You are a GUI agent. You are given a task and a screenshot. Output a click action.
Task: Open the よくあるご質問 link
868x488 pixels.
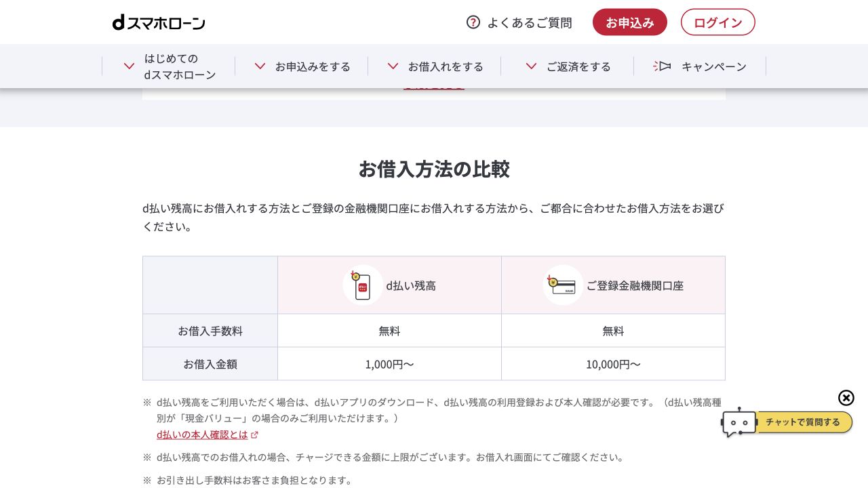click(x=519, y=22)
